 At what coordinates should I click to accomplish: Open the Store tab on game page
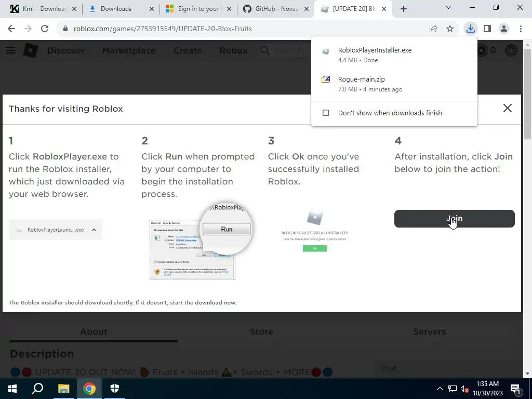261,331
